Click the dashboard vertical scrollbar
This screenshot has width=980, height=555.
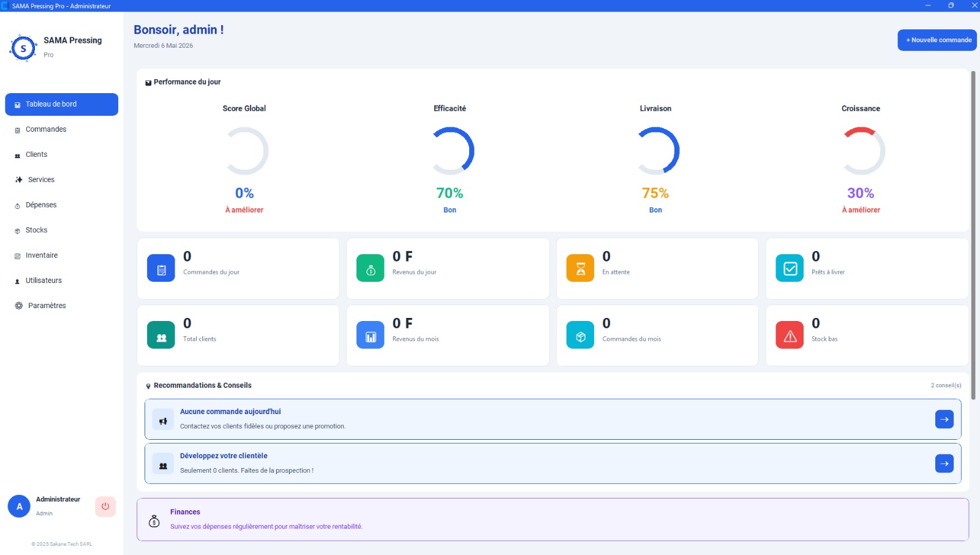coord(973,235)
